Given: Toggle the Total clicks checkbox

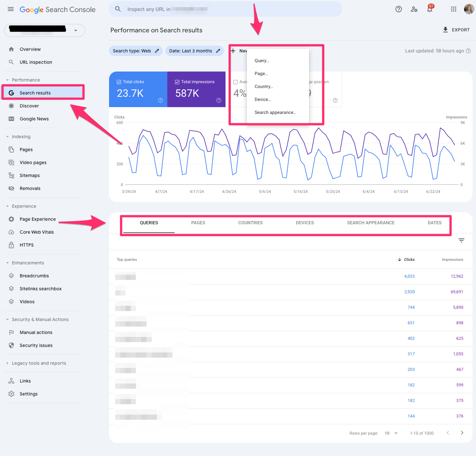Looking at the screenshot, I should (119, 82).
